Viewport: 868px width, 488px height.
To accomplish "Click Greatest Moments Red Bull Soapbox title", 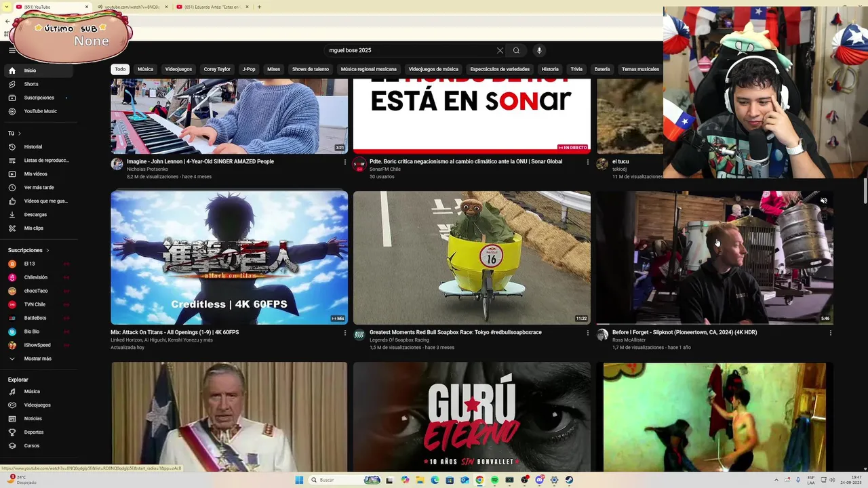I will (456, 332).
